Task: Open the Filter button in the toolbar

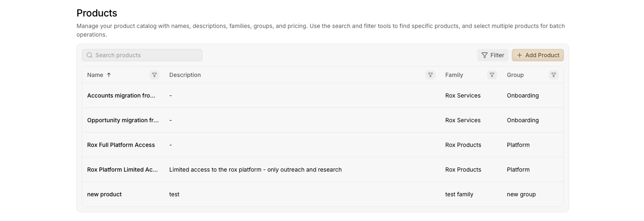Action: pyautogui.click(x=493, y=55)
